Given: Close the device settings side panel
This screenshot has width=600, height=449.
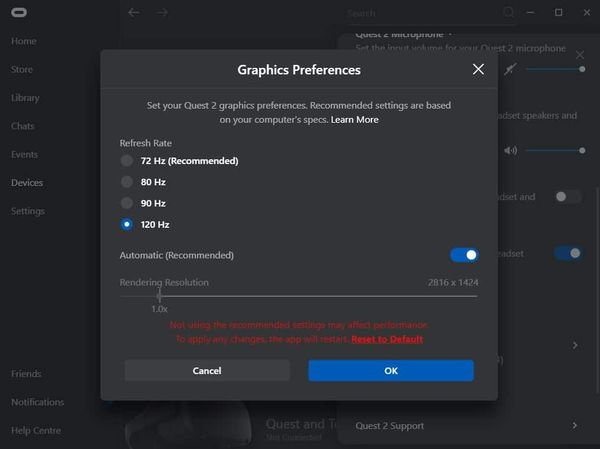Looking at the screenshot, I should point(581,54).
